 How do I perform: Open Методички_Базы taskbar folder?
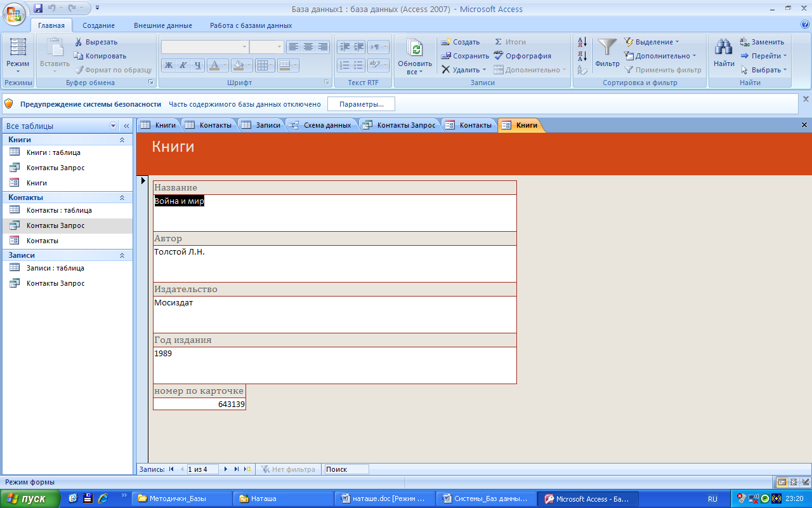[181, 498]
